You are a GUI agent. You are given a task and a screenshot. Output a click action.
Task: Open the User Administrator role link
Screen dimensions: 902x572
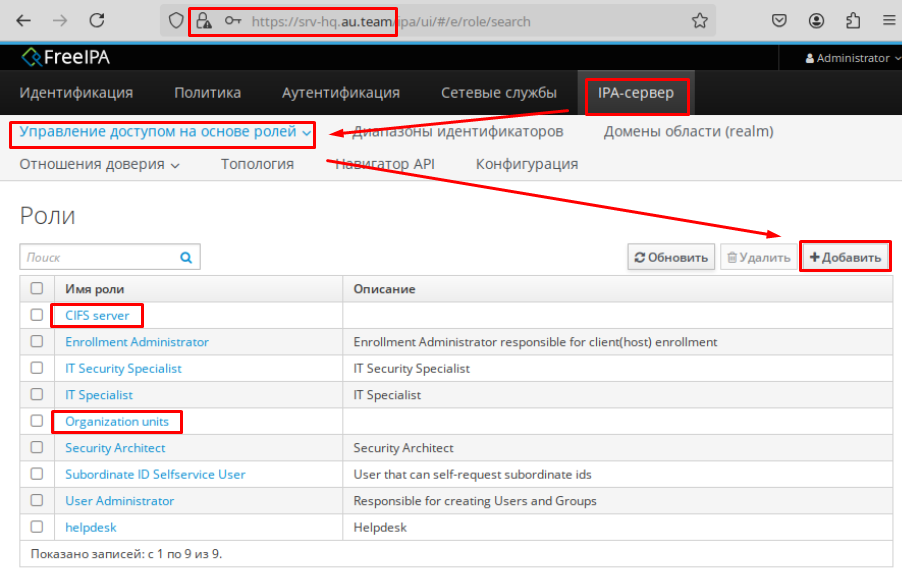click(119, 501)
